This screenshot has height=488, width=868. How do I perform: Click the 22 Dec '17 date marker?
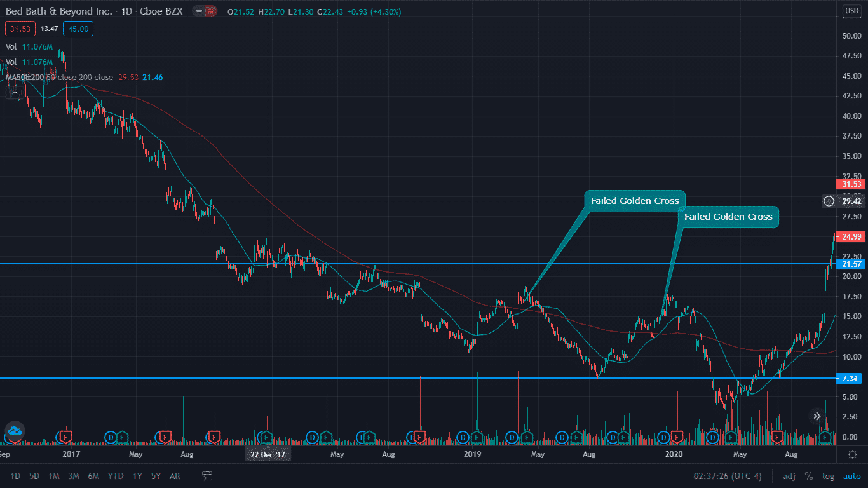268,454
